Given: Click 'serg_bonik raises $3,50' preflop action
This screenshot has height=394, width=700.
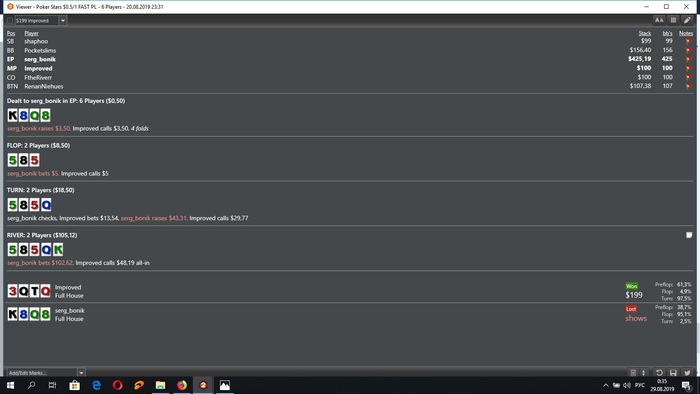Looking at the screenshot, I should click(38, 129).
